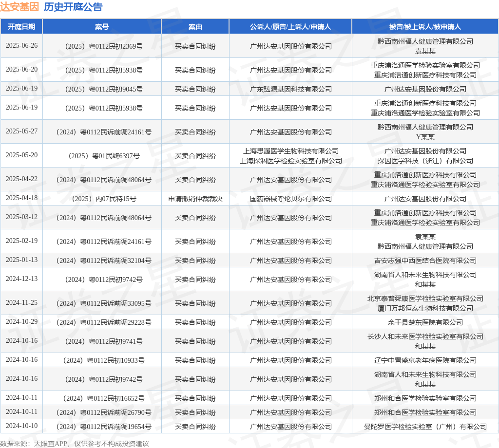Click the date 2025-04-22
Viewport: 499px width, 448px height.
(x=21, y=179)
